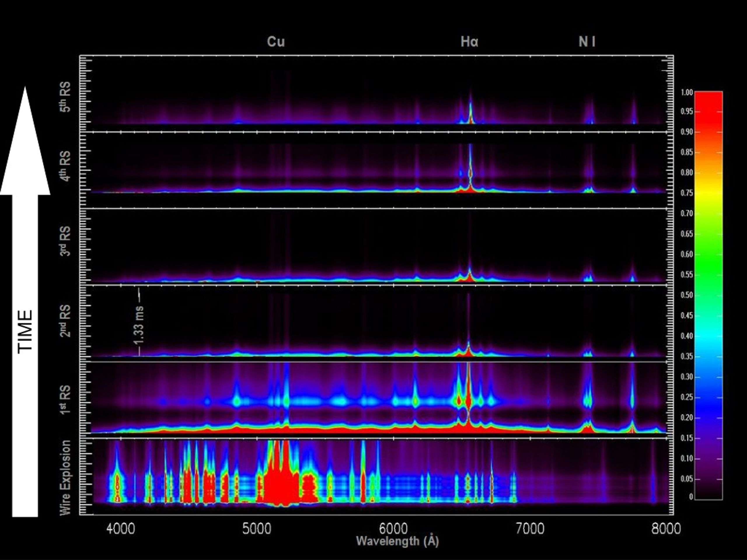
Task: Select the '1st RS' panel label
Action: [65, 400]
